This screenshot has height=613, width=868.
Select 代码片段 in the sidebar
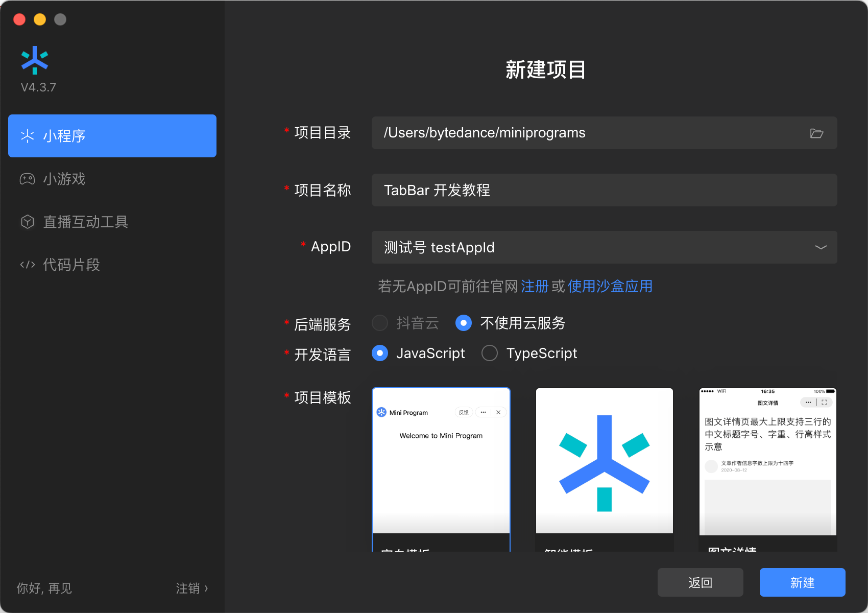112,265
